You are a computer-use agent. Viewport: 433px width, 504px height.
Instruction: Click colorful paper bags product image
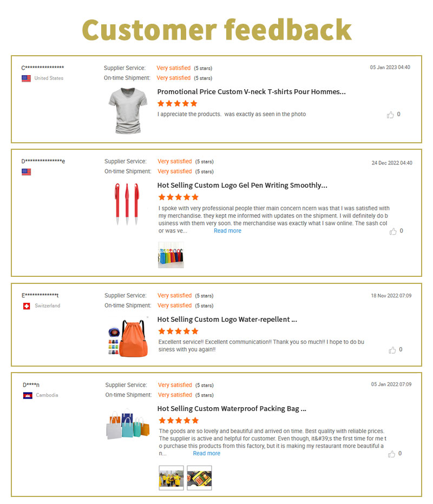coord(127,423)
